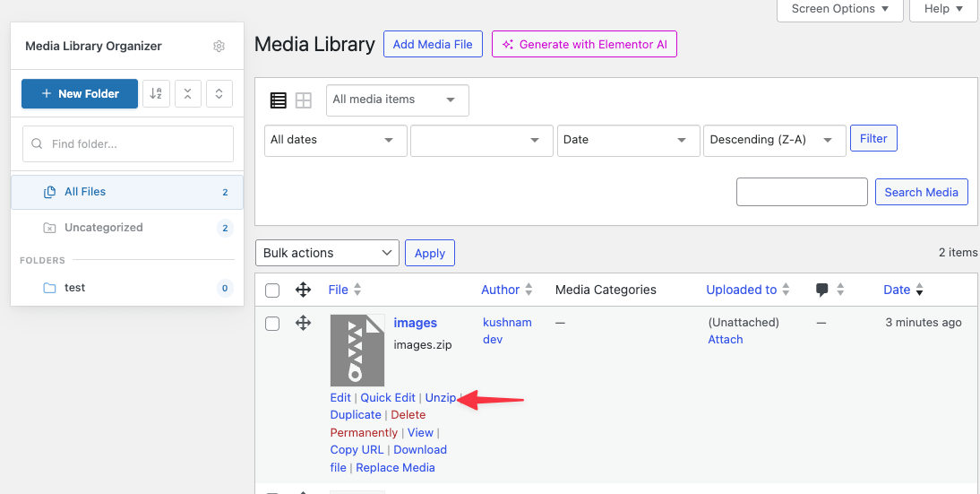Sort by comments column arrows

point(840,290)
